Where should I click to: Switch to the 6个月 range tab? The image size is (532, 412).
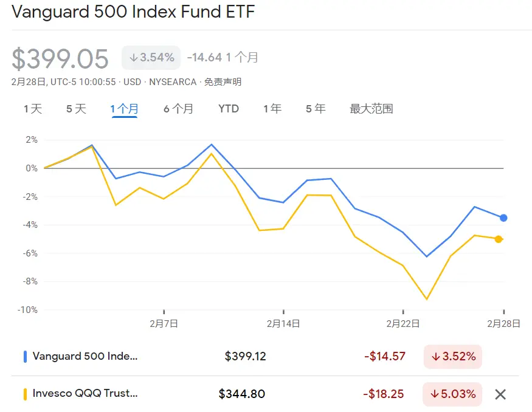179,109
